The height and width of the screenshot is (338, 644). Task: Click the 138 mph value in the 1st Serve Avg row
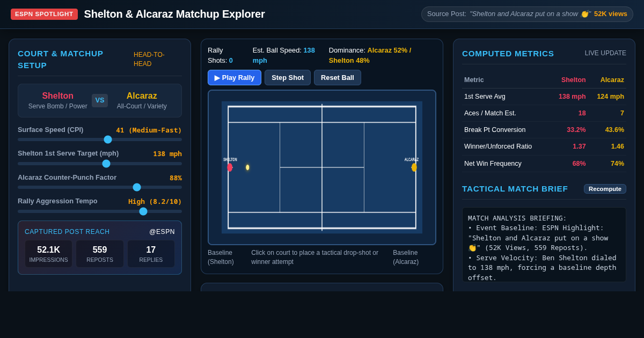coord(572,97)
